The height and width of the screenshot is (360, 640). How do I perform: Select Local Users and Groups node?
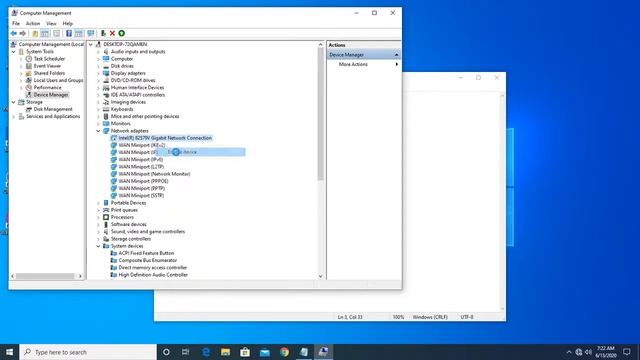58,80
